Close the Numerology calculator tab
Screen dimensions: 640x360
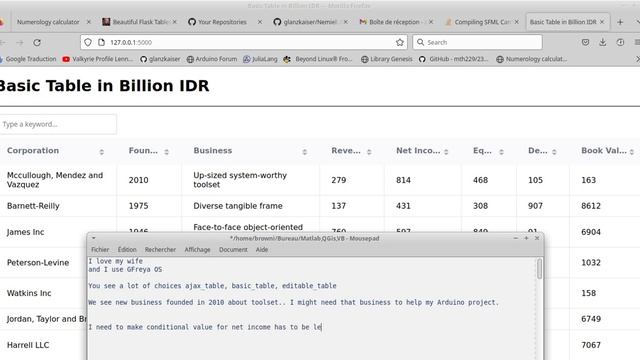(x=89, y=22)
